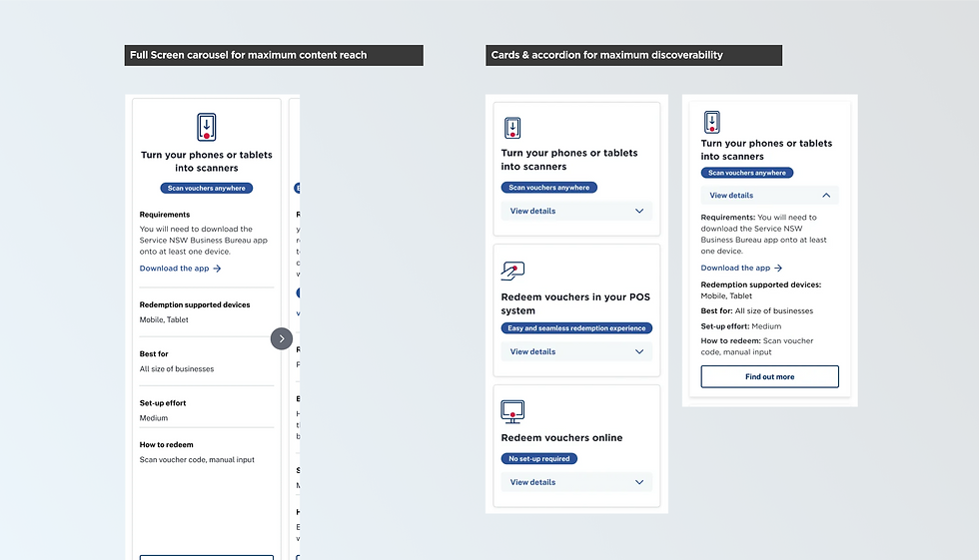Click the up chevron in the expanded card
This screenshot has height=560, width=979.
826,196
